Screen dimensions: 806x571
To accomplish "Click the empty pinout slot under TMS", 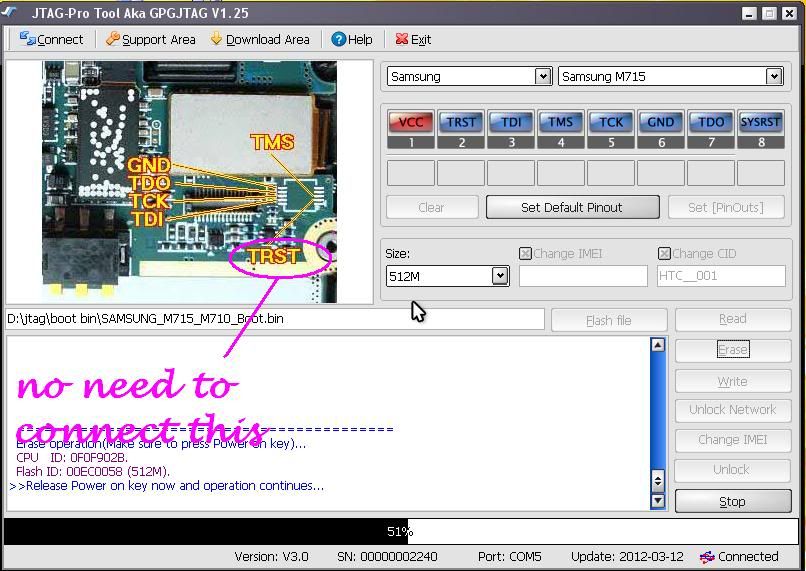I will click(561, 173).
